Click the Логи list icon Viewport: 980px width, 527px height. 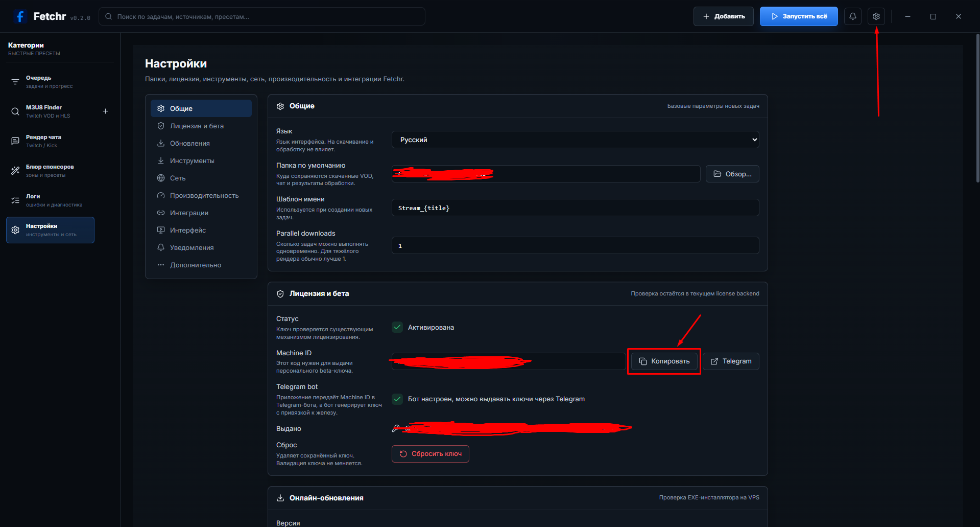point(15,200)
